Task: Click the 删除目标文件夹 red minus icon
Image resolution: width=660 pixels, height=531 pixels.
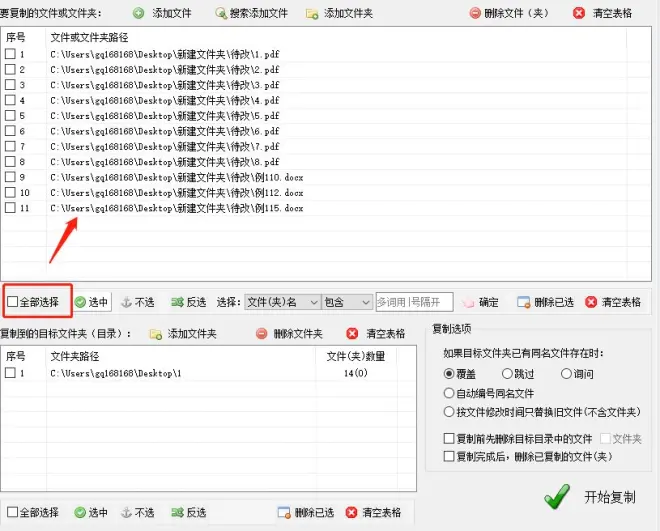Action: [x=262, y=333]
